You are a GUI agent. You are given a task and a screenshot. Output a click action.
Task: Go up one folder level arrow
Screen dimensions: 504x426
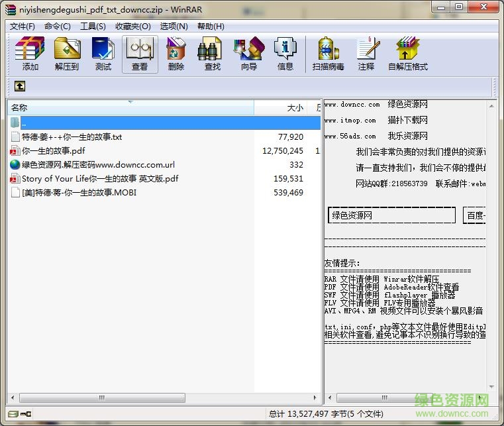[20, 86]
